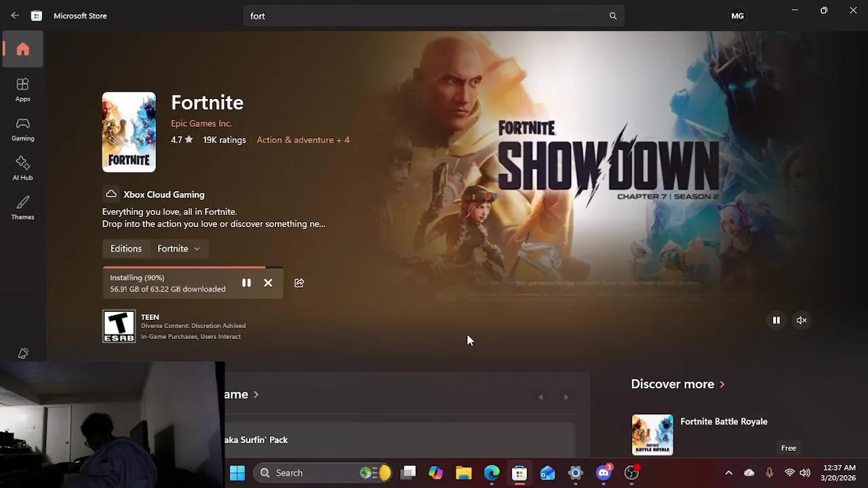Show hidden system tray icons
This screenshot has height=488, width=868.
tap(728, 473)
